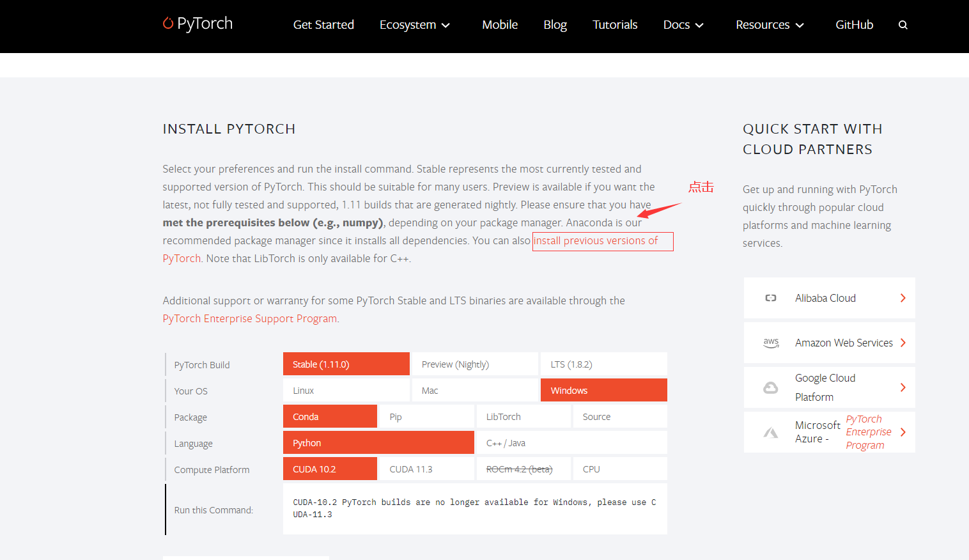The height and width of the screenshot is (560, 969).
Task: Click the Package row label
Action: coord(190,417)
